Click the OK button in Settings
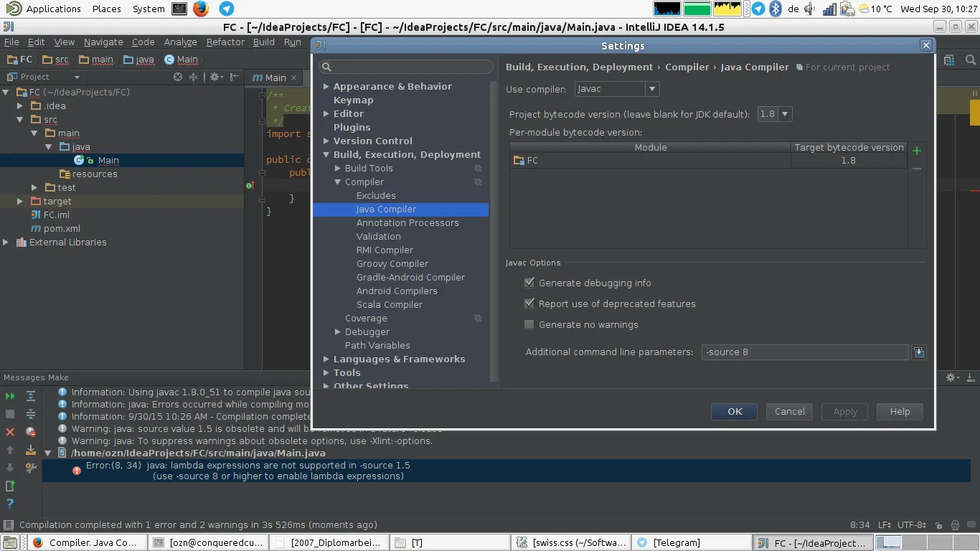Image resolution: width=980 pixels, height=551 pixels. [x=735, y=412]
